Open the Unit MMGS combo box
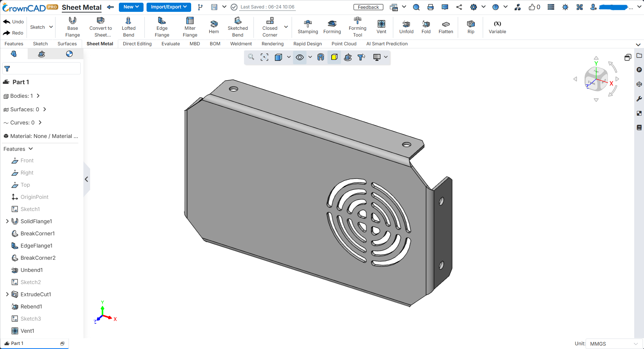The image size is (644, 349). [x=614, y=344]
